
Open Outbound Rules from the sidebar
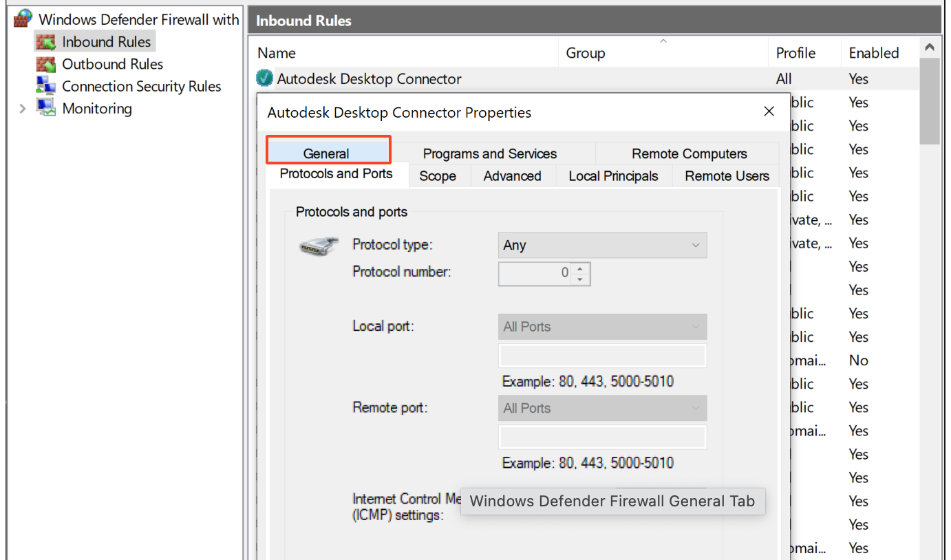pyautogui.click(x=112, y=63)
